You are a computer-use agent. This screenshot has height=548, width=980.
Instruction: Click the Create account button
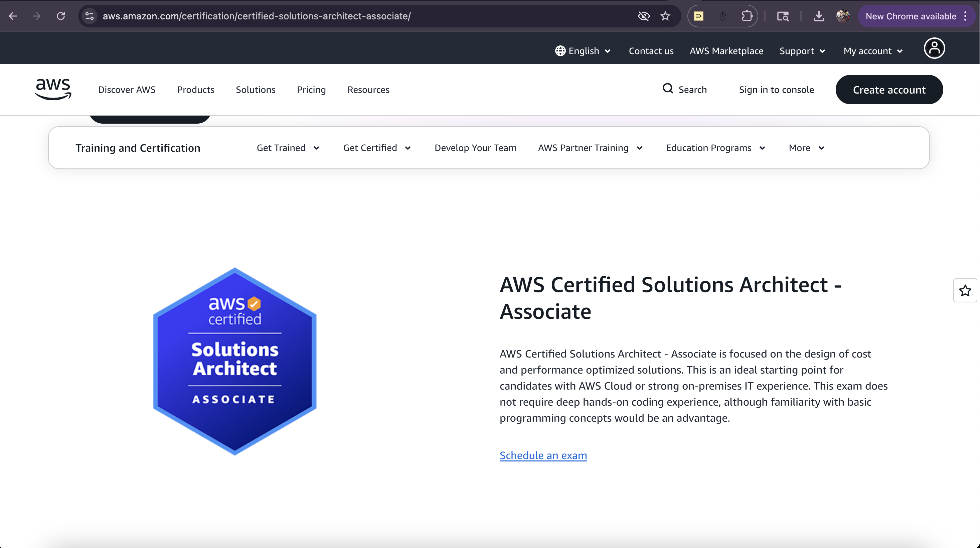(889, 90)
